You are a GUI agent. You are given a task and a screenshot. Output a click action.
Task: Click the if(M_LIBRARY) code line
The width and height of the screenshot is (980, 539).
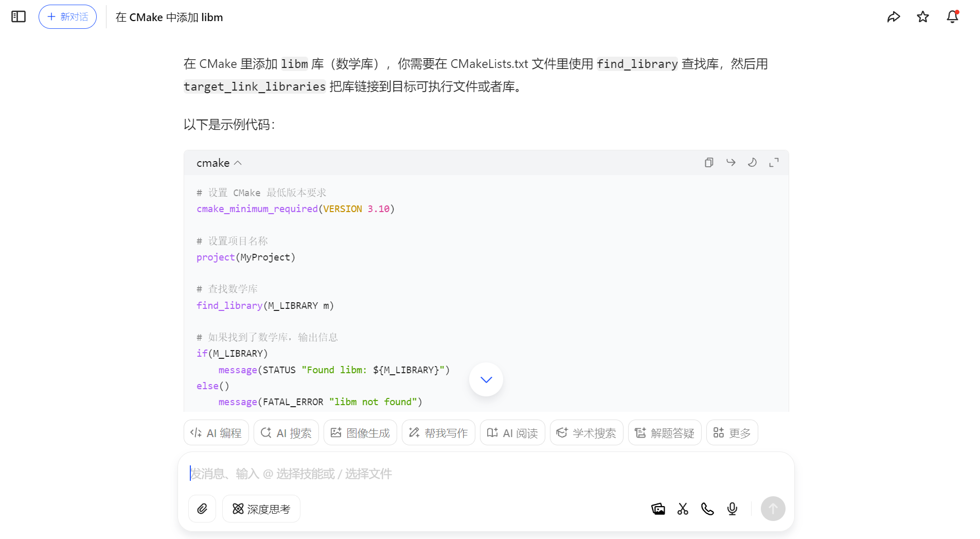point(232,354)
